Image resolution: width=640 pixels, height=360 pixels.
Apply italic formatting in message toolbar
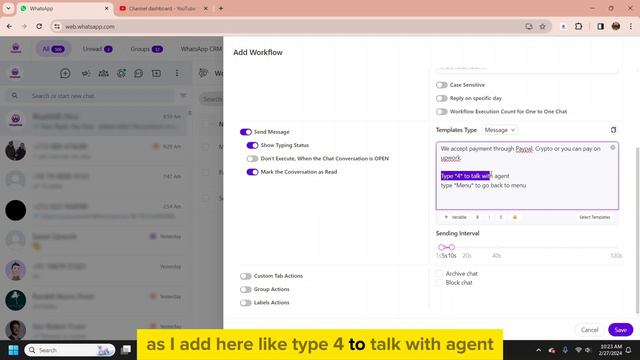coord(489,217)
